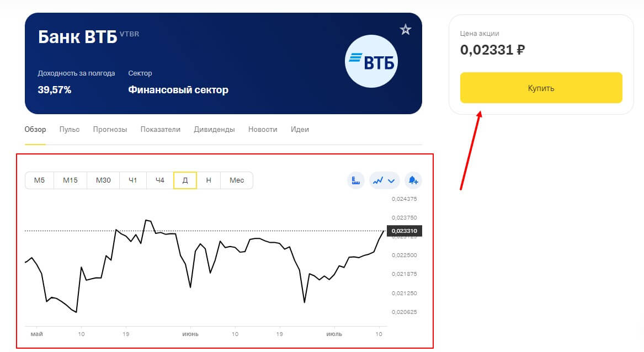
Task: Select the Д daily timeframe
Action: tap(185, 180)
